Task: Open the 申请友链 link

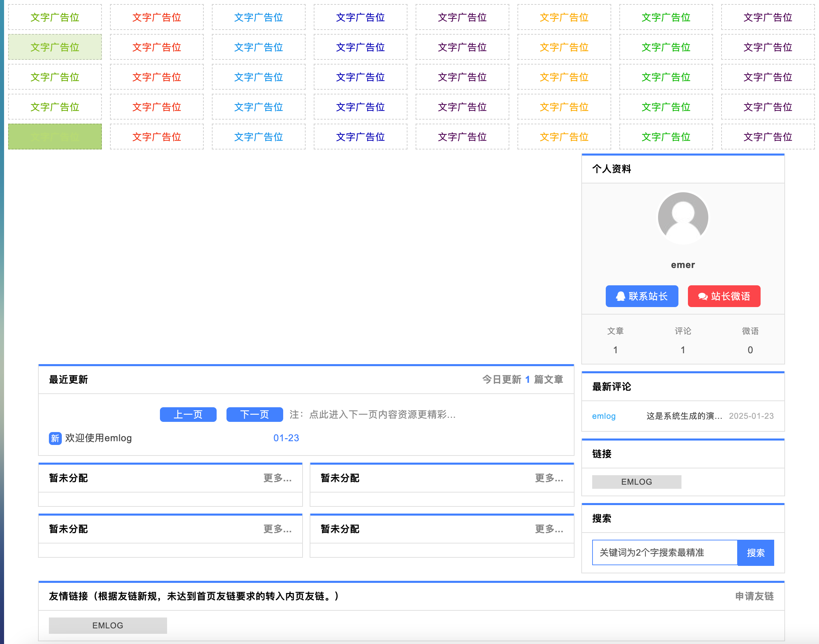Action: pos(754,596)
